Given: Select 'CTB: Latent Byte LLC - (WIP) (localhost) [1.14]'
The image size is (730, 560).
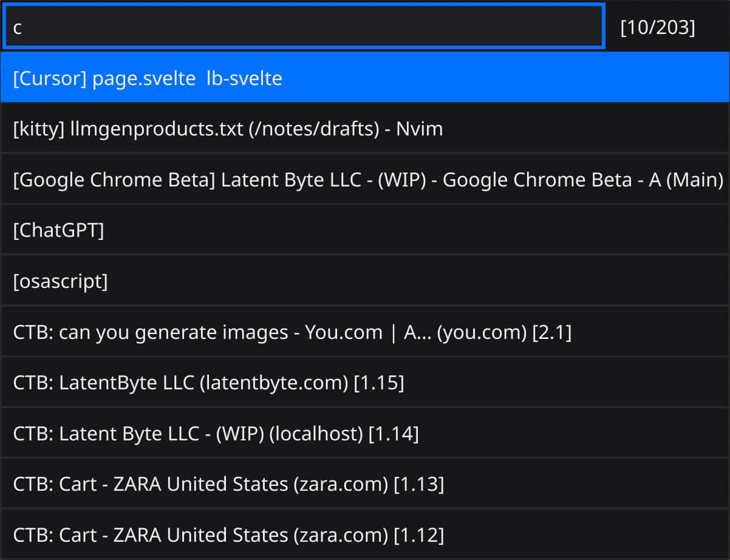Looking at the screenshot, I should click(365, 433).
